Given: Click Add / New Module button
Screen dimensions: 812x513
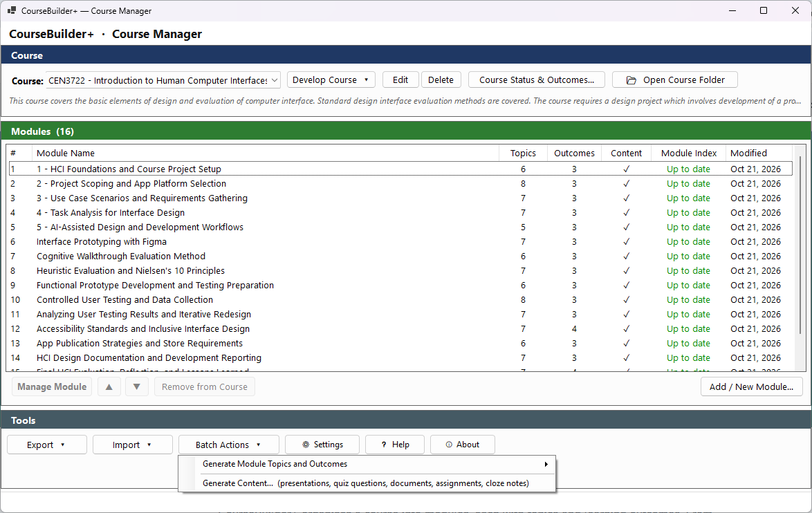Looking at the screenshot, I should click(751, 386).
